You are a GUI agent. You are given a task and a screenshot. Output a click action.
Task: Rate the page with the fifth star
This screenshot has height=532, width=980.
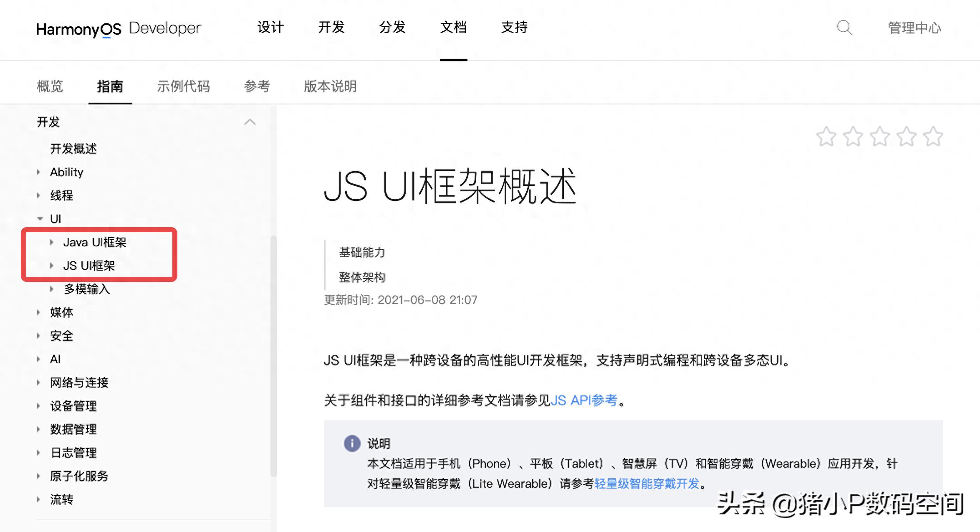(x=934, y=137)
